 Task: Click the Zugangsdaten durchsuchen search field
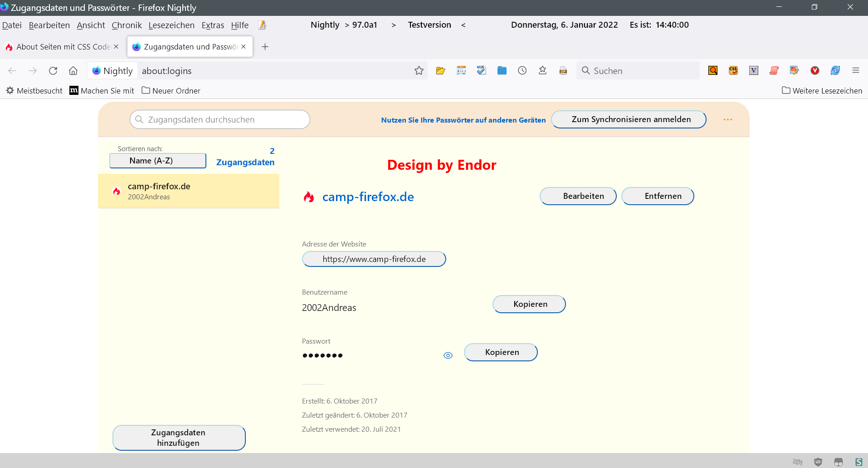coord(220,119)
